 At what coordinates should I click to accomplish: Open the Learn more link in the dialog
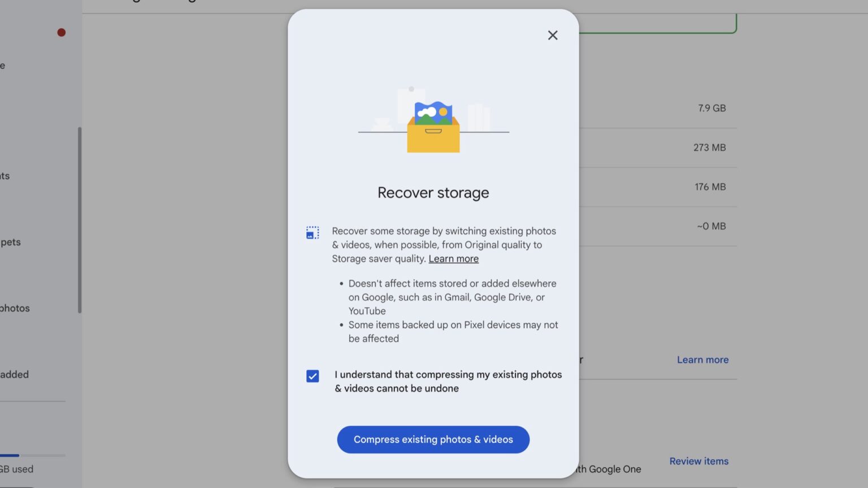(453, 258)
